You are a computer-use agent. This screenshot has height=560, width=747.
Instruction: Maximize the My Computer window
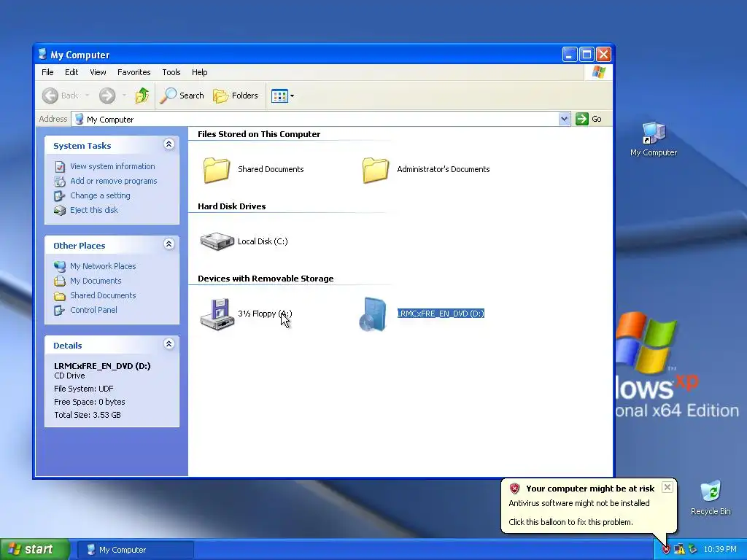point(587,55)
